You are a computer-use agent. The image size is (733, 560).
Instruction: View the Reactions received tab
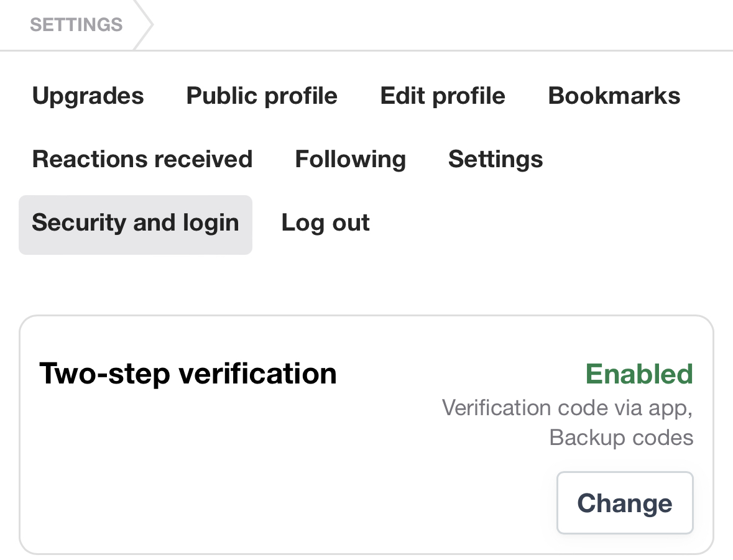tap(142, 159)
